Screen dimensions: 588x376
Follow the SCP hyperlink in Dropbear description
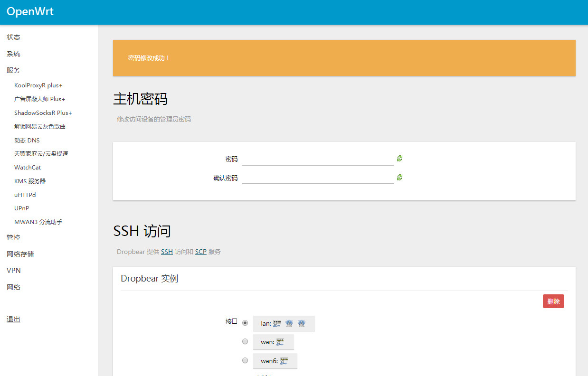point(201,252)
